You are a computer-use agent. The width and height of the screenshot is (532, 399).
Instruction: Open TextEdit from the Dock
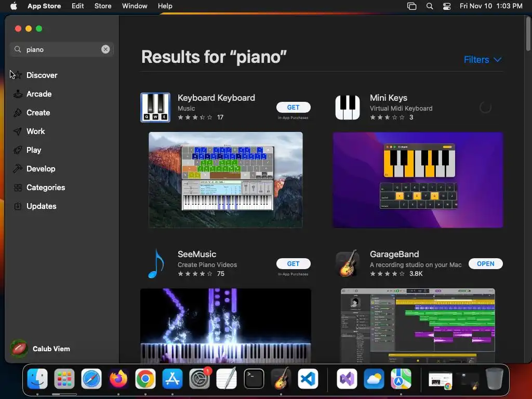[227, 379]
